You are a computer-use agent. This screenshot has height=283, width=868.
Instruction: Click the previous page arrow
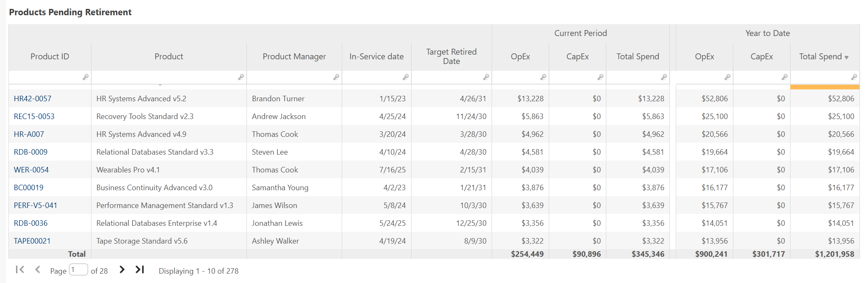[38, 269]
